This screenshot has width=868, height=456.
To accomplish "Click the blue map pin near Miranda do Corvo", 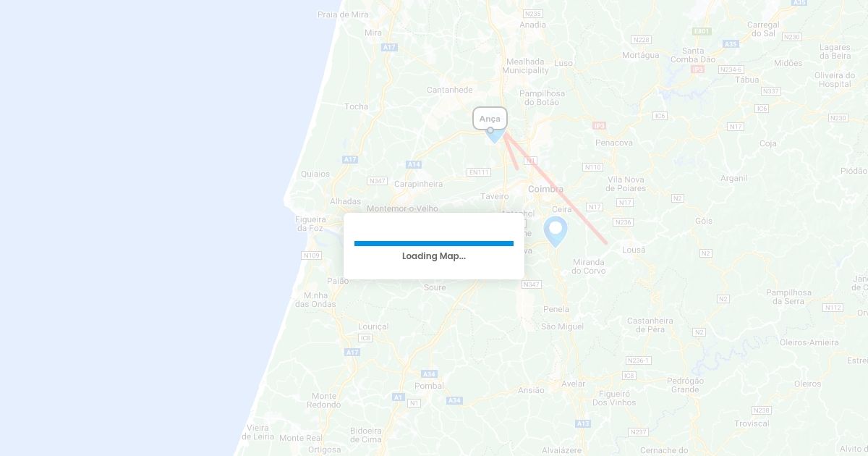I will point(556,232).
